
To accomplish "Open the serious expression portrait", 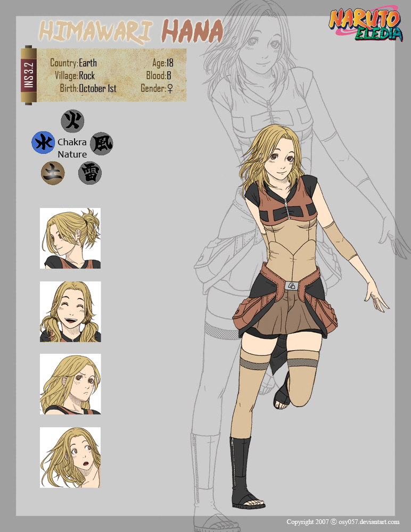I will [70, 384].
